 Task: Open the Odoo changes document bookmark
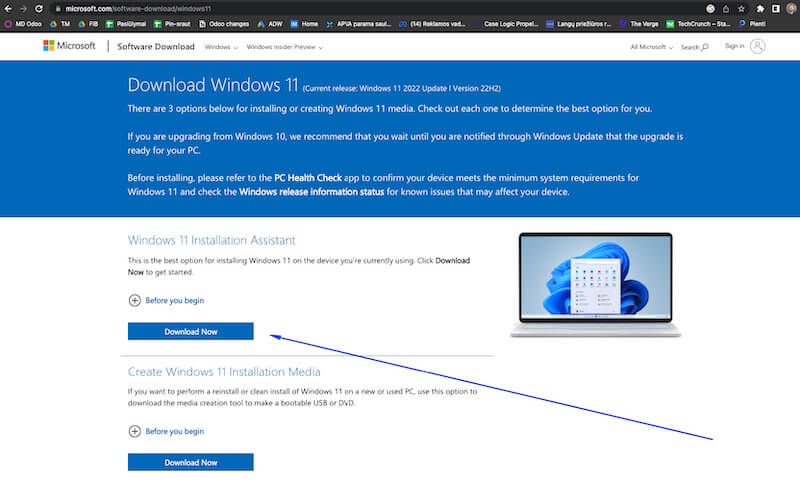tap(223, 24)
